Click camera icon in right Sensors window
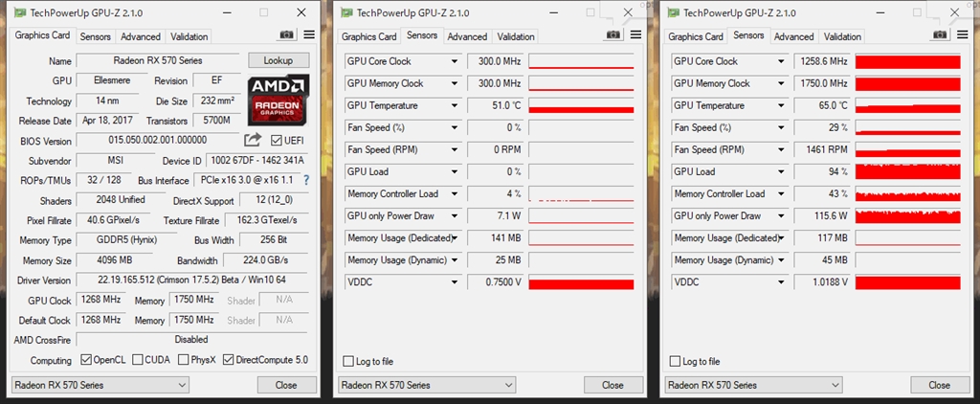This screenshot has width=980, height=404. [941, 35]
